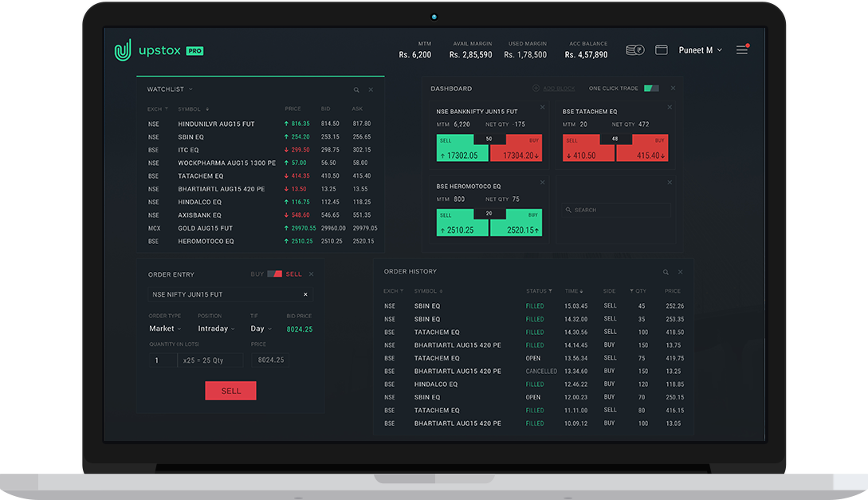Screen dimensions: 868x500
Task: Click Sell 410.50 on TATACHEM card
Action: coord(588,148)
